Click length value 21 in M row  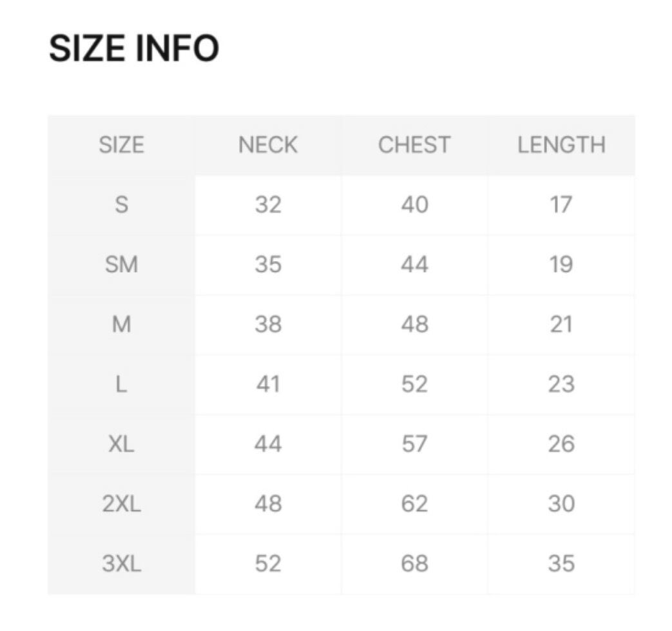pyautogui.click(x=561, y=324)
